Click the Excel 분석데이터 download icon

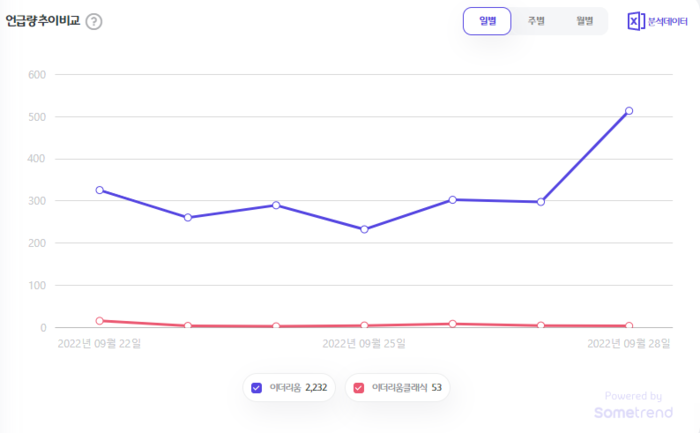pyautogui.click(x=636, y=21)
